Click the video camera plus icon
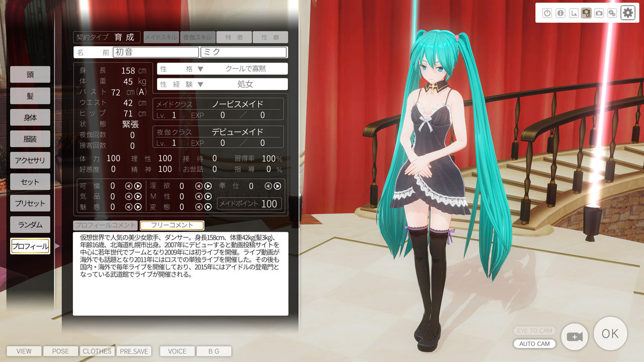Screen dimensions: 644x362 574,336
